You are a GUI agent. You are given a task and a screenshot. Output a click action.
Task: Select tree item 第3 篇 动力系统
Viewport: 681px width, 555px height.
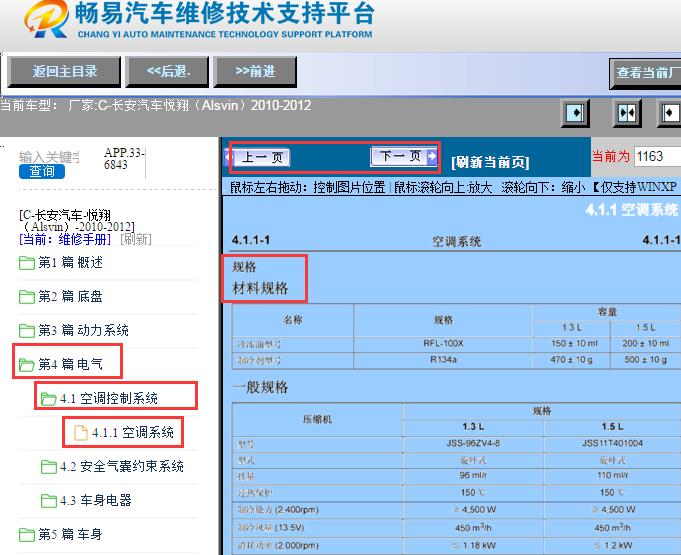[x=83, y=330]
